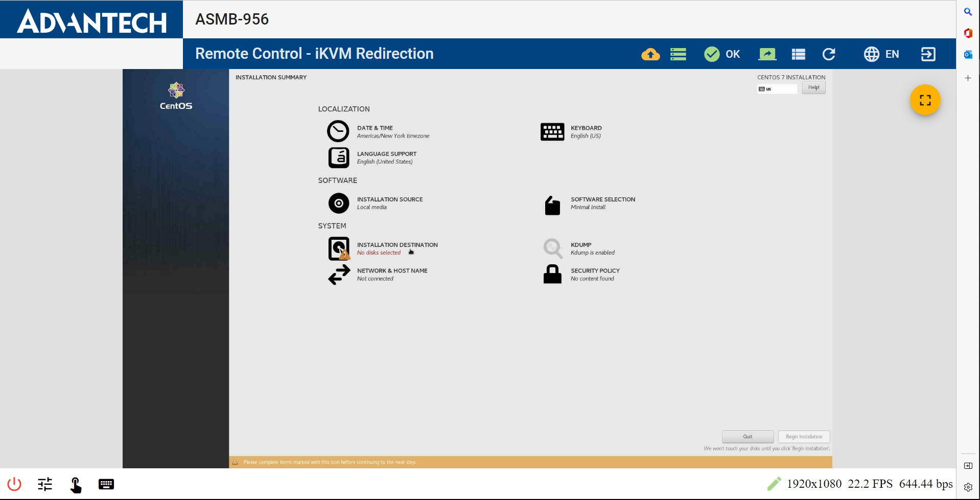Click the warning banner at the bottom
980x500 pixels.
(530, 462)
